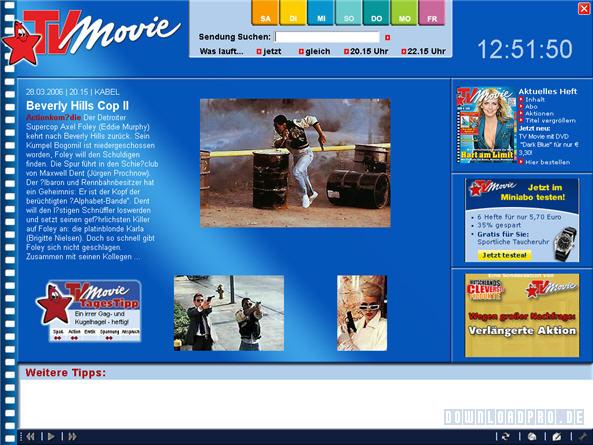
Task: Open the 'Verlängerte Aktion' yellow banner
Action: click(522, 315)
